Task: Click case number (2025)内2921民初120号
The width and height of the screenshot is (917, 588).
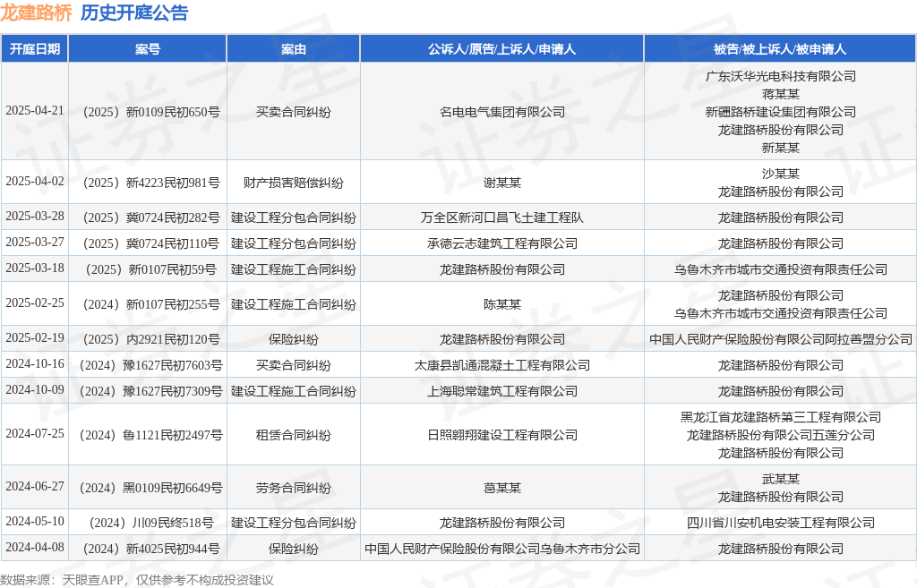Action: tap(150, 339)
